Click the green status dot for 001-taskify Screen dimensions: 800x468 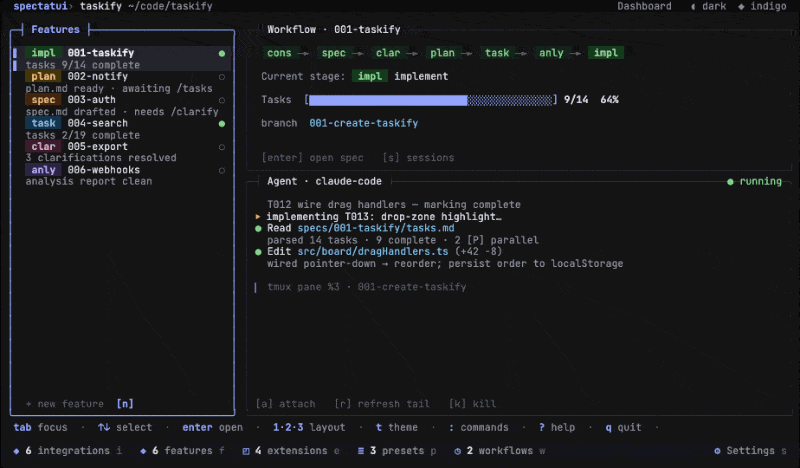[222, 53]
